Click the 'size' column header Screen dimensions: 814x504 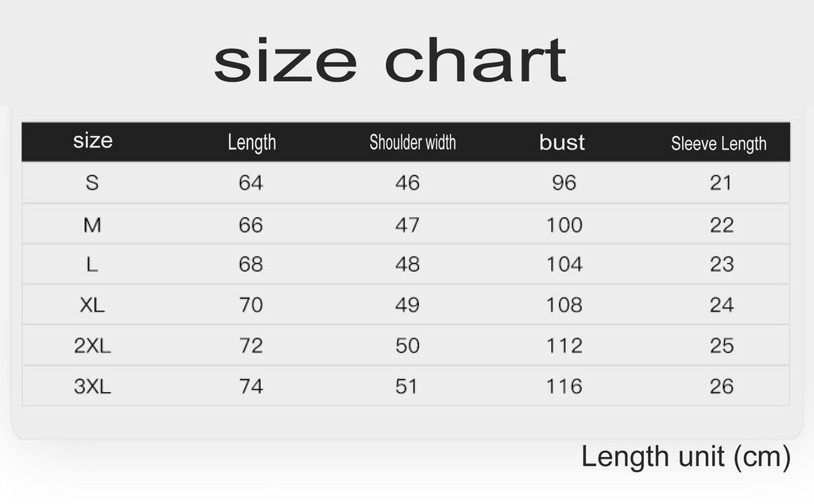(x=93, y=142)
